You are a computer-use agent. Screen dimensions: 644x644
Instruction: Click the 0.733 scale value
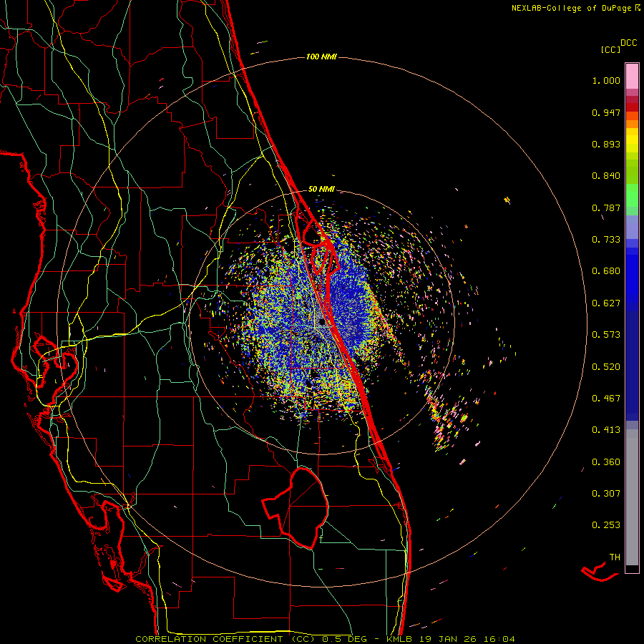(x=606, y=240)
